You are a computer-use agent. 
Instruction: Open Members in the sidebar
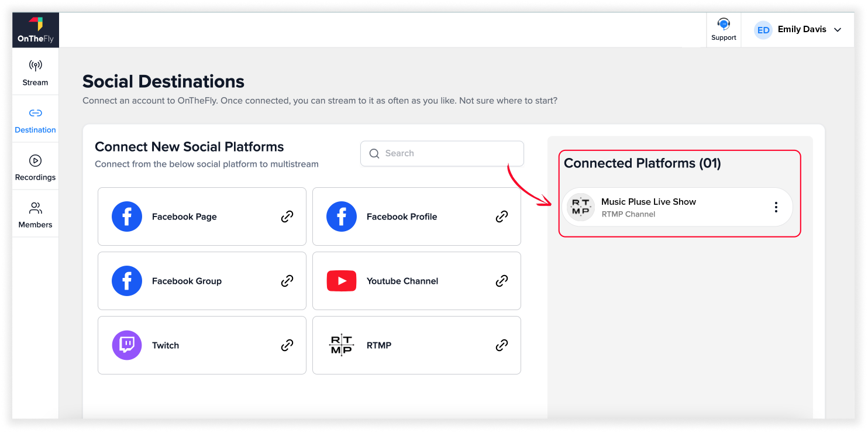pyautogui.click(x=35, y=214)
